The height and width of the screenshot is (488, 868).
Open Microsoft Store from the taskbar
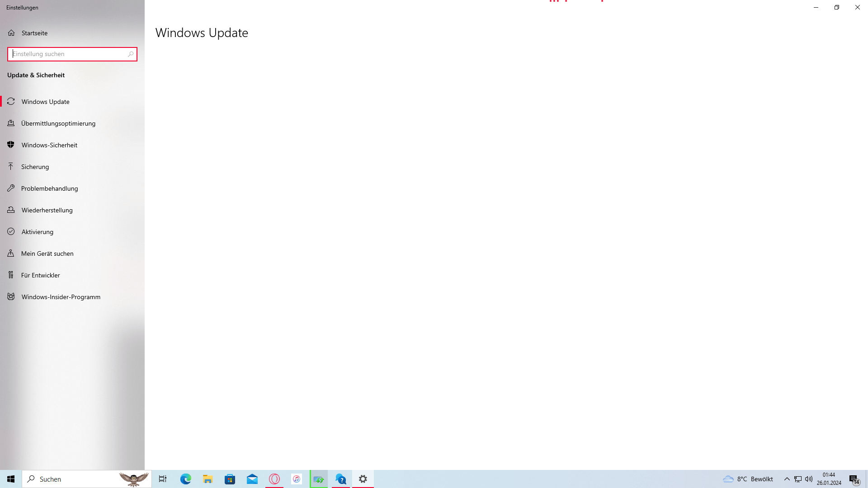tap(230, 479)
